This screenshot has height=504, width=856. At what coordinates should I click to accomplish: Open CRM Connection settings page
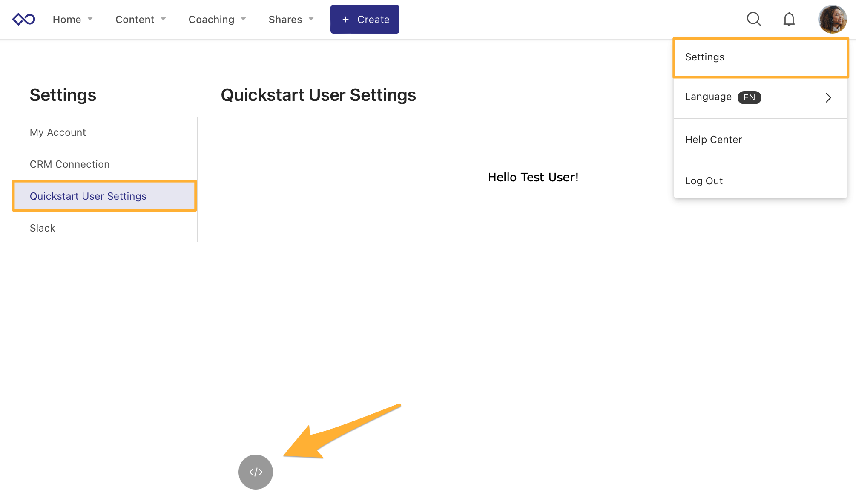pyautogui.click(x=70, y=164)
